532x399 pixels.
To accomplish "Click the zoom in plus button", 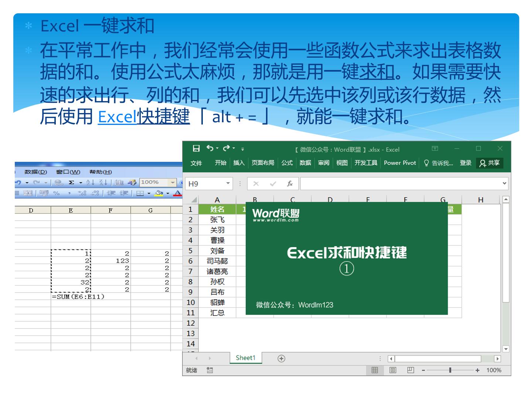I will pos(477,370).
